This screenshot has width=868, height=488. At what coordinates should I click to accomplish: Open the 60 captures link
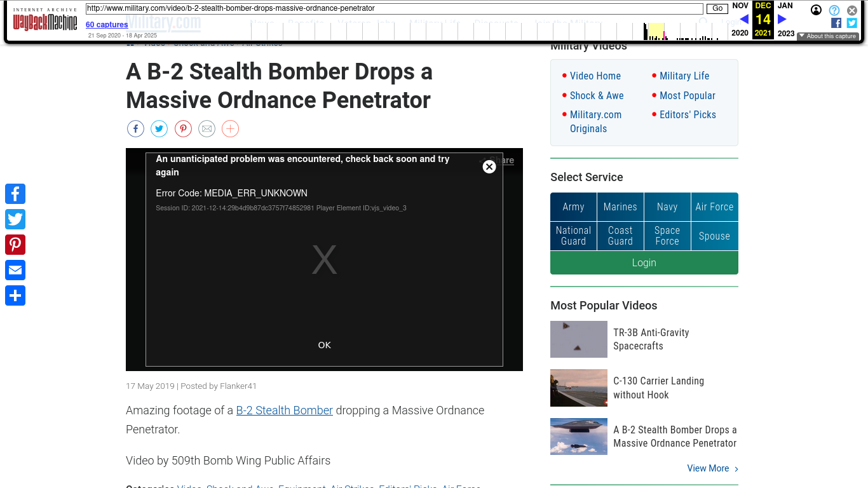point(107,25)
